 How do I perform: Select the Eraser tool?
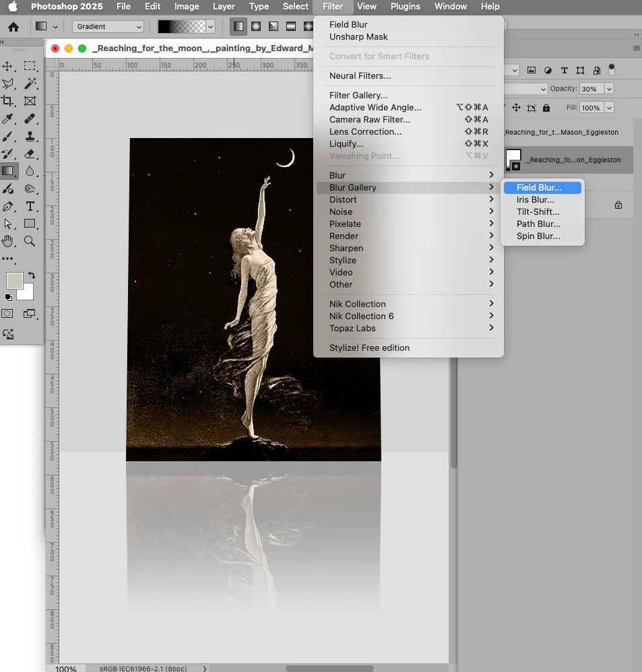[x=30, y=154]
